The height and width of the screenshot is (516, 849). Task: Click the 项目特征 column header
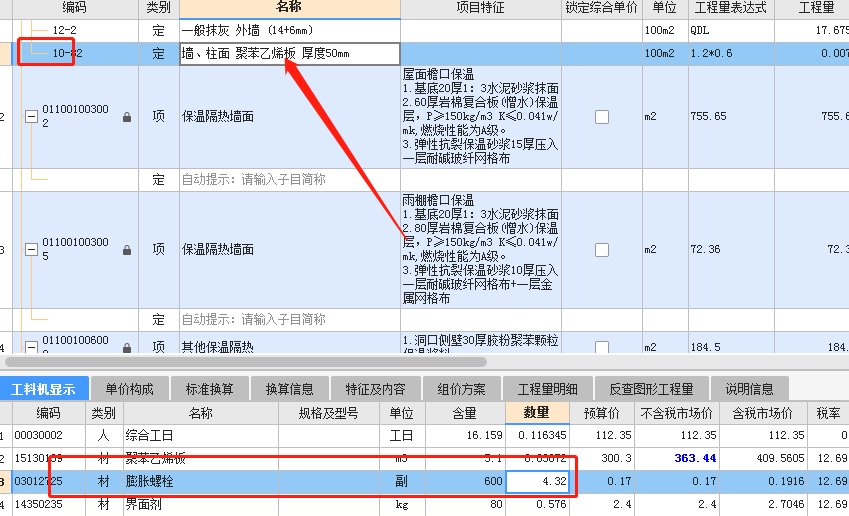point(481,8)
